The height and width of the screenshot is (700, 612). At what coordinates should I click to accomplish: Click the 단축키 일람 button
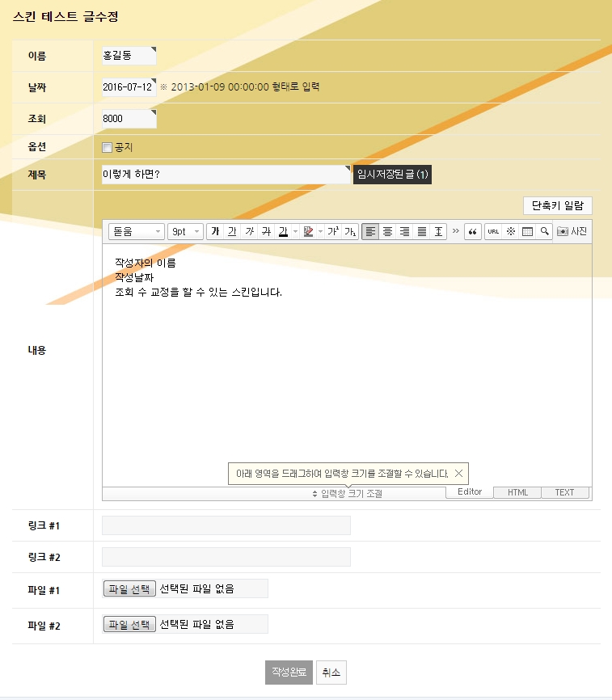tap(558, 206)
